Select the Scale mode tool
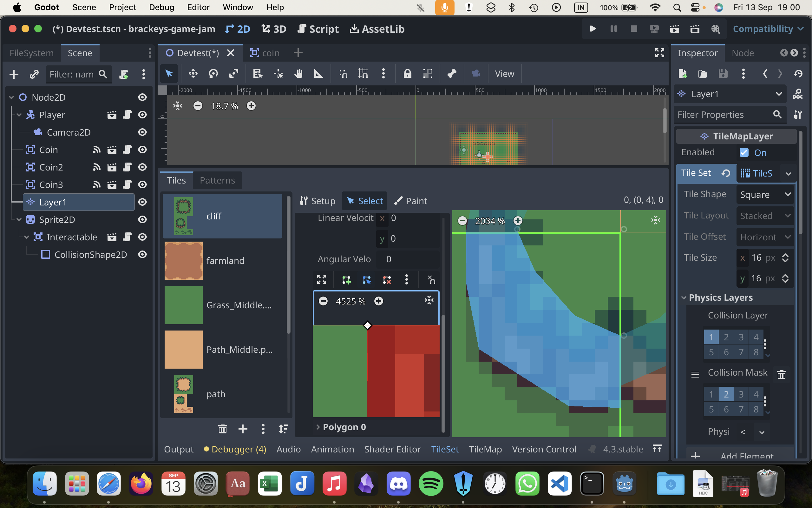The image size is (812, 508). (233, 74)
